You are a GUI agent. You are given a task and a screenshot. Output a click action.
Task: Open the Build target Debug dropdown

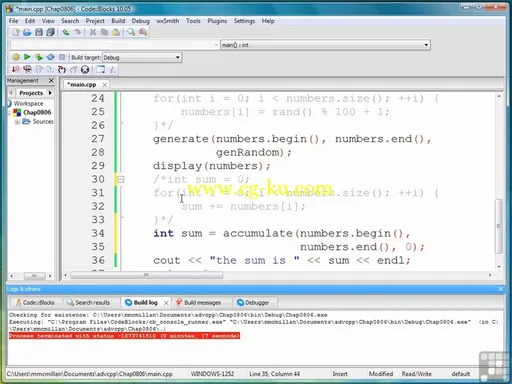tap(142, 57)
